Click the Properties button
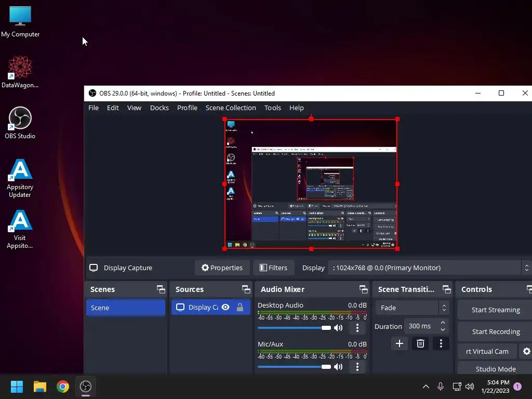Image resolution: width=532 pixels, height=399 pixels. click(x=222, y=268)
